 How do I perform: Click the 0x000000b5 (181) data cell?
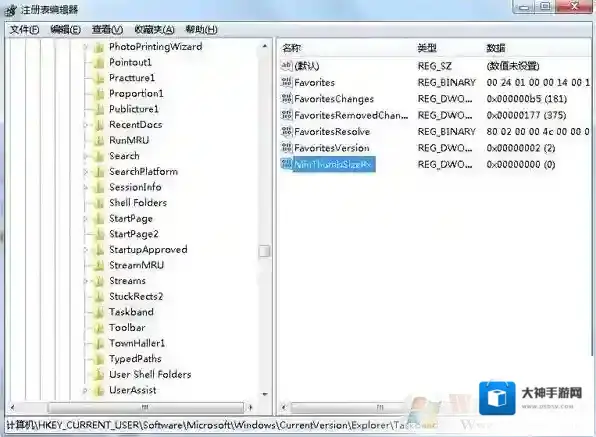[x=526, y=99]
